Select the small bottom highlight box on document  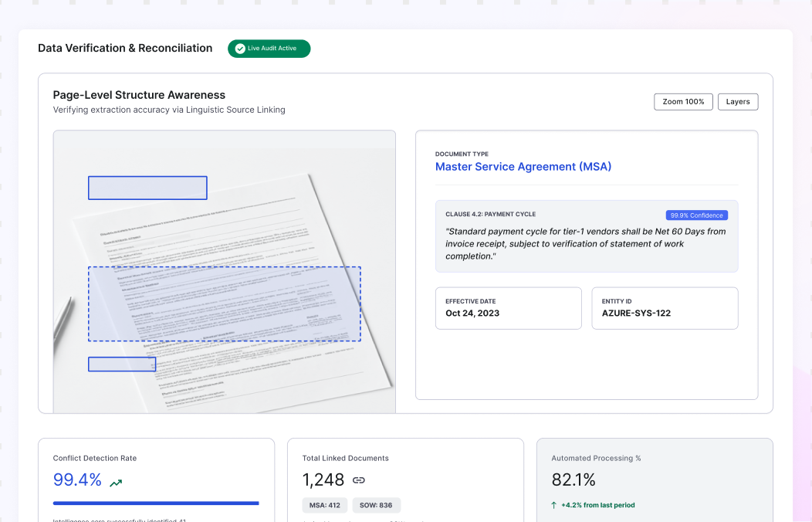tap(122, 364)
